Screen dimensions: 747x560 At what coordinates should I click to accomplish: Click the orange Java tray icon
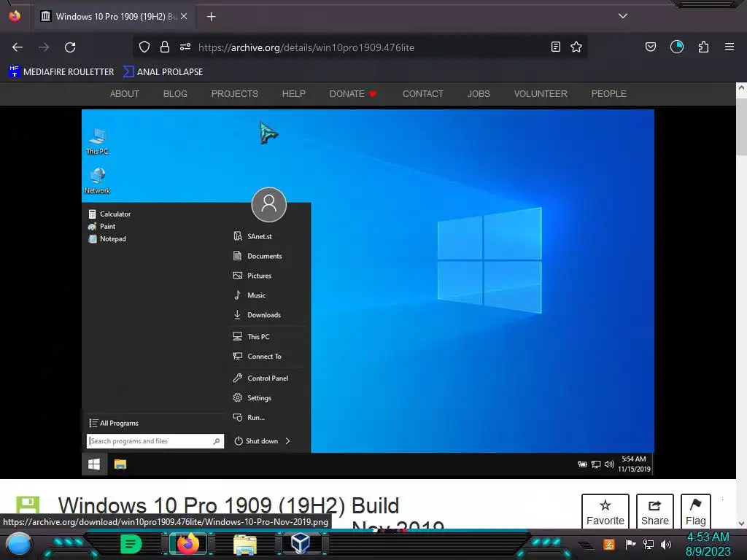coord(609,544)
